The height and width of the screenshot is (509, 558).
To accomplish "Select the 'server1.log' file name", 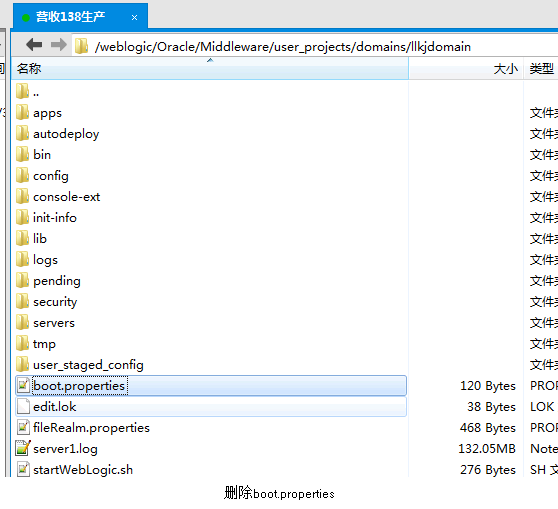I will point(65,449).
